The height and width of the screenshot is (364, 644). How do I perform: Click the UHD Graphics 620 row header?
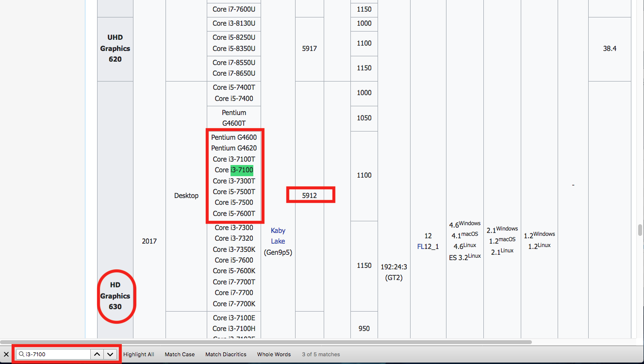point(116,49)
